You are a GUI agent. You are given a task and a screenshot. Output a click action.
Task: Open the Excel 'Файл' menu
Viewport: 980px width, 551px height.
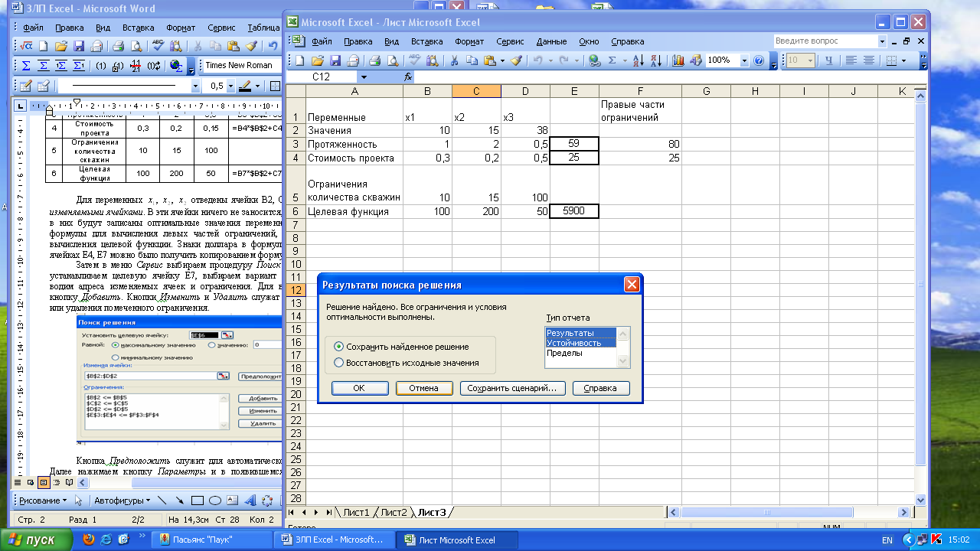coord(322,41)
